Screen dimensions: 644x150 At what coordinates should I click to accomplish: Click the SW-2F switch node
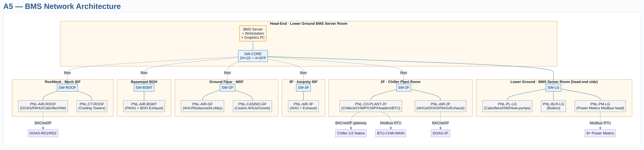404,87
